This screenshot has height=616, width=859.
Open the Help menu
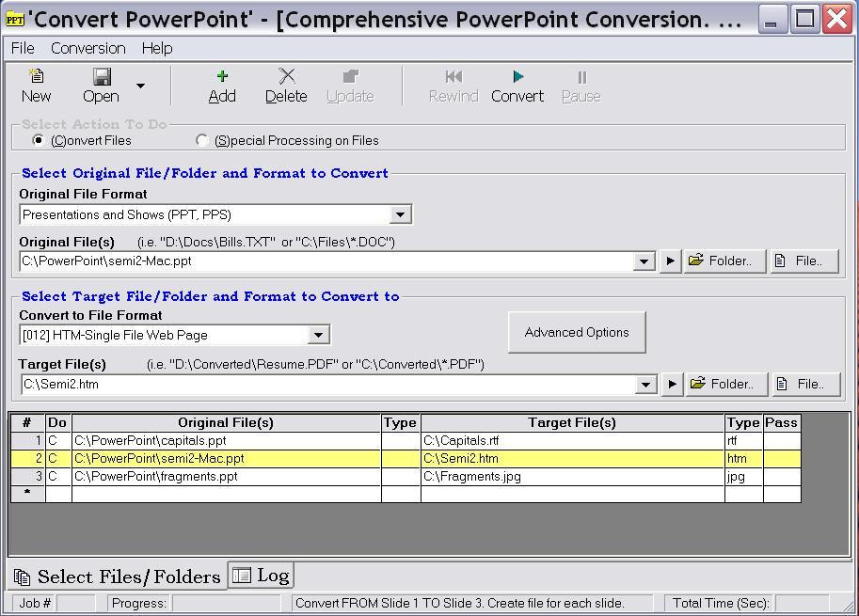[x=157, y=48]
